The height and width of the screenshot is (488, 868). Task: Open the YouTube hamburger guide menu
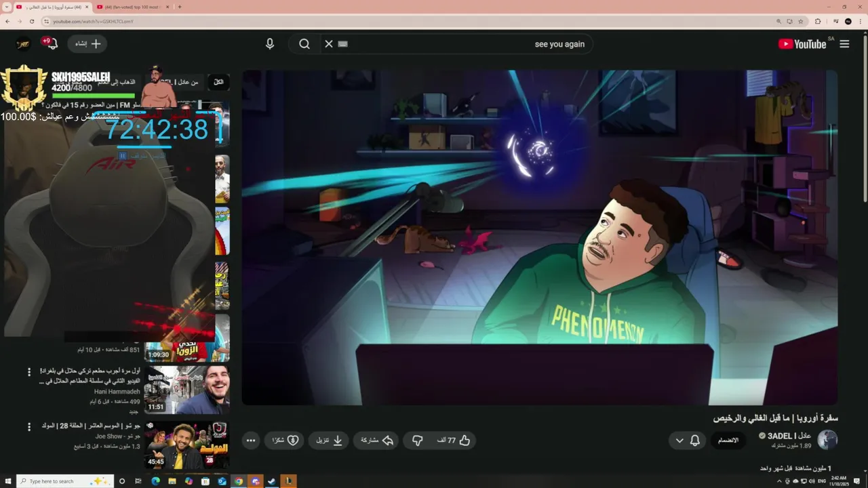[x=844, y=44]
